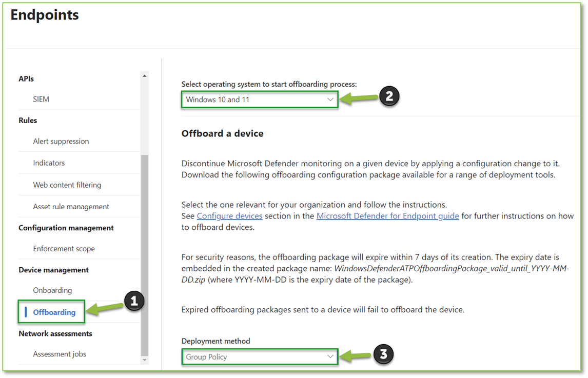Open the SIEM settings page

[x=42, y=99]
